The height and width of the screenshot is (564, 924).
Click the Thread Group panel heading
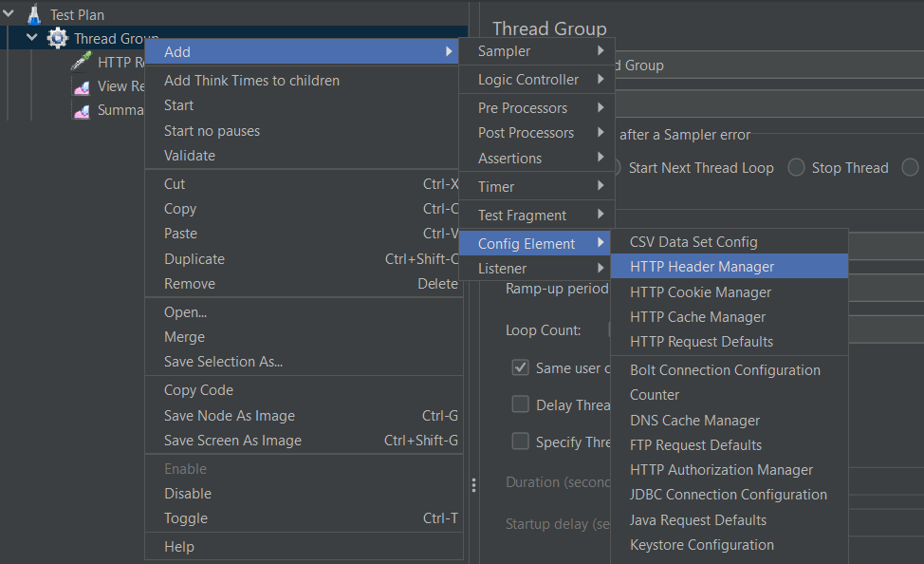pyautogui.click(x=550, y=28)
